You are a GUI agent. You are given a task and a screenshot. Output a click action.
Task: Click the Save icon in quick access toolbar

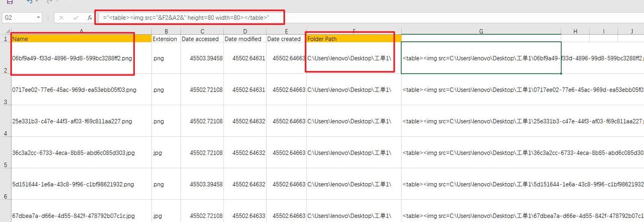(x=9, y=2)
